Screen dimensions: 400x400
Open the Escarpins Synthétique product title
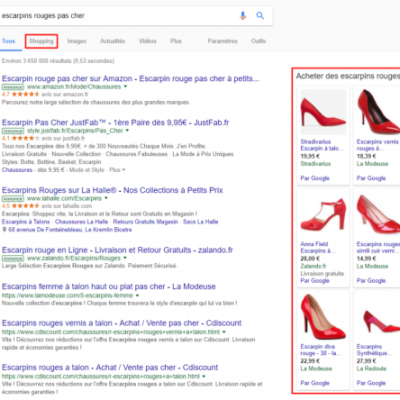click(374, 350)
